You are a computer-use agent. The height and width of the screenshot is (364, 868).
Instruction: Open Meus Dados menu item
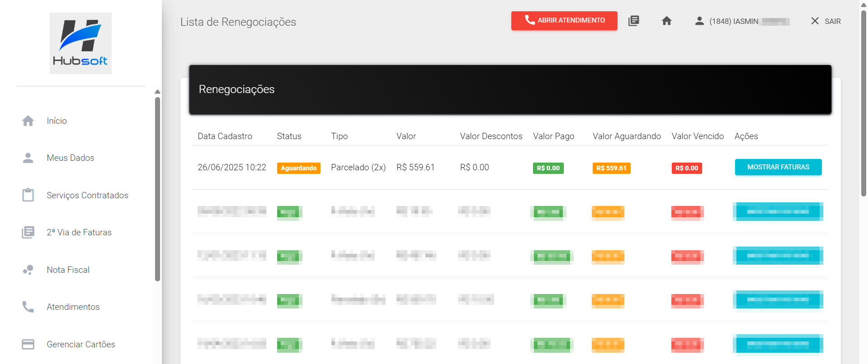click(x=71, y=158)
